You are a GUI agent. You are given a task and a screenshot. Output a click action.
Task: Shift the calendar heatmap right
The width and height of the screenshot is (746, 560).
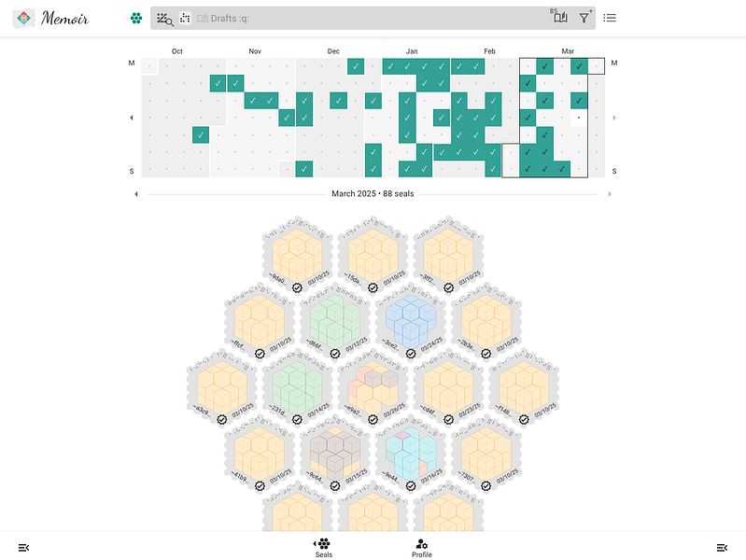click(614, 118)
